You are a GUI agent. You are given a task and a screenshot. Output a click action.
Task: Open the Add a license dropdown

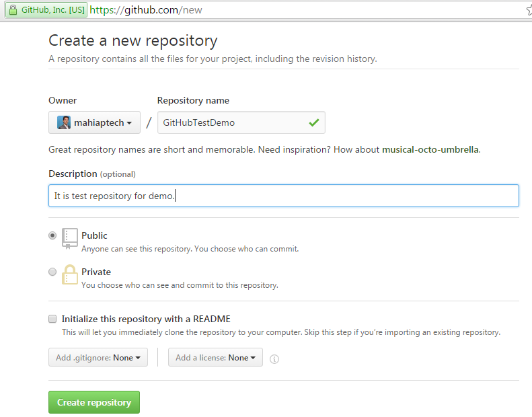(215, 357)
